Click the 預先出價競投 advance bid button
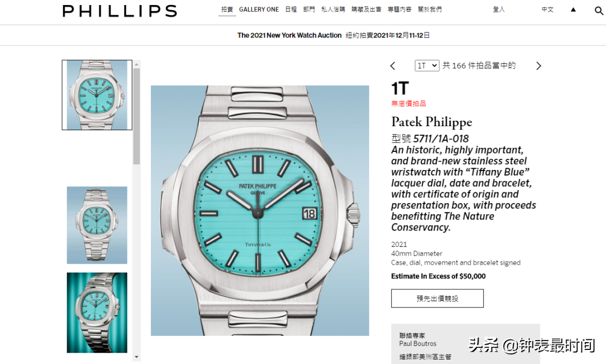This screenshot has width=606, height=364. point(437,298)
